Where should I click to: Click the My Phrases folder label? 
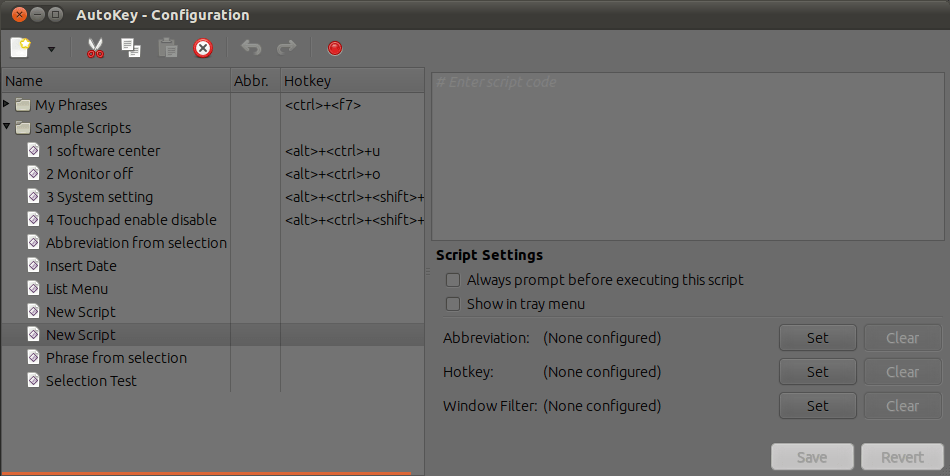coord(71,105)
